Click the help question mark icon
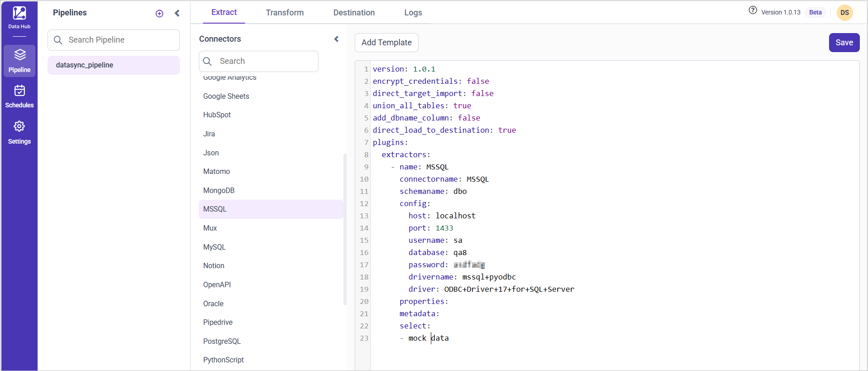868x371 pixels. (753, 10)
